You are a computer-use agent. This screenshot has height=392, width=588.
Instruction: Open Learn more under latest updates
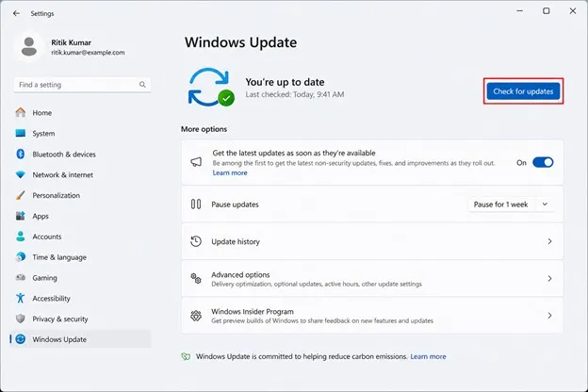click(230, 173)
